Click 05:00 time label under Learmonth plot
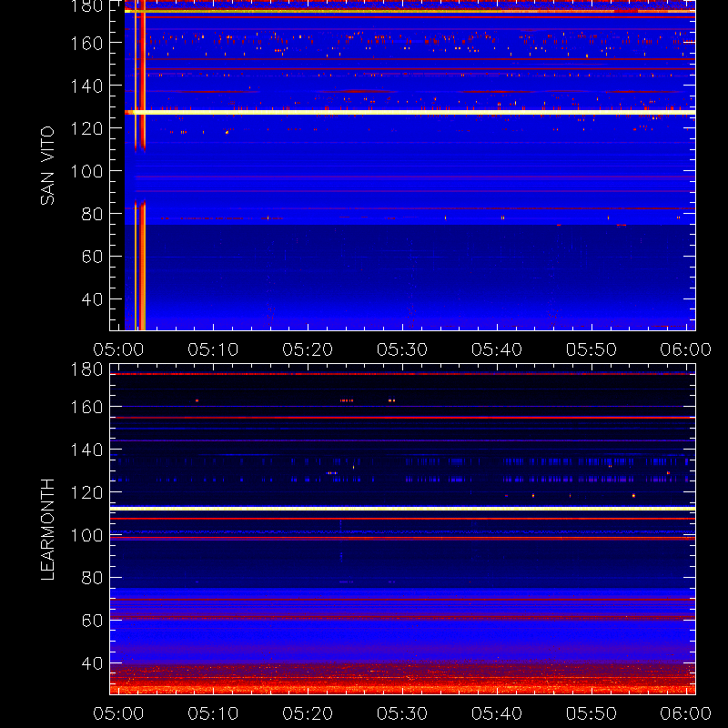The width and height of the screenshot is (728, 728). point(118,713)
